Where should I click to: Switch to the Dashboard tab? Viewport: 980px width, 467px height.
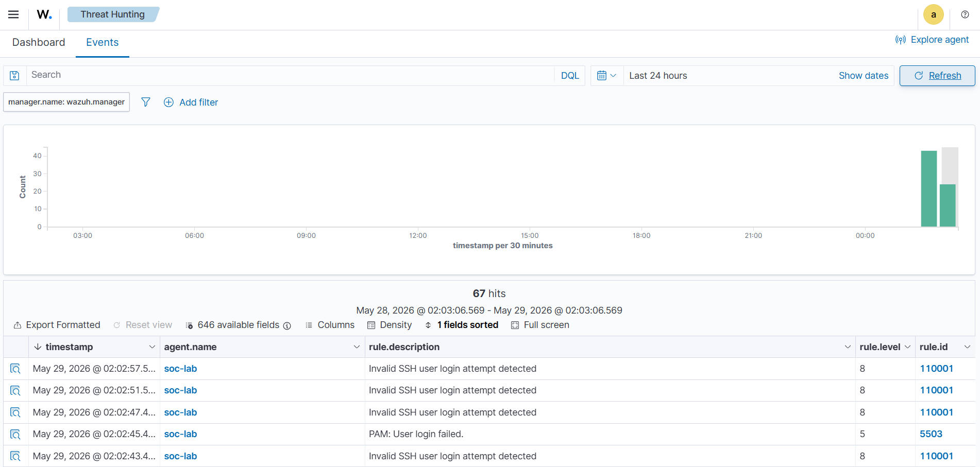click(39, 42)
